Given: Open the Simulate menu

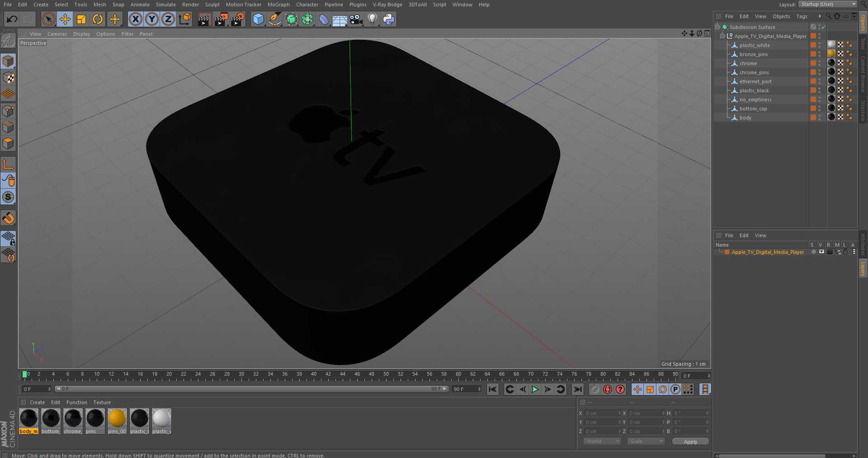Looking at the screenshot, I should [x=166, y=5].
